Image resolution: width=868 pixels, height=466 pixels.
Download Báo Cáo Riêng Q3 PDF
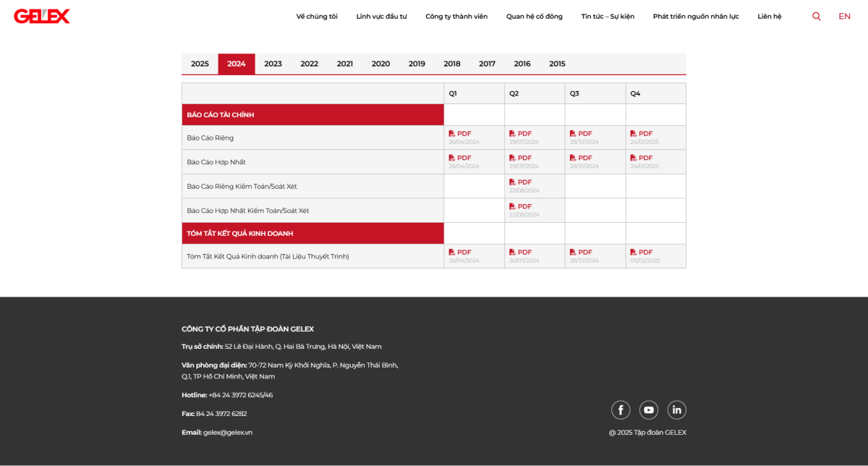[581, 134]
